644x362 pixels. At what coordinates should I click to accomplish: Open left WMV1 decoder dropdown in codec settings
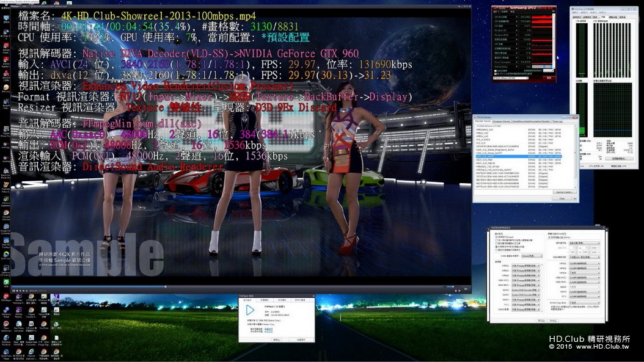coord(525,290)
